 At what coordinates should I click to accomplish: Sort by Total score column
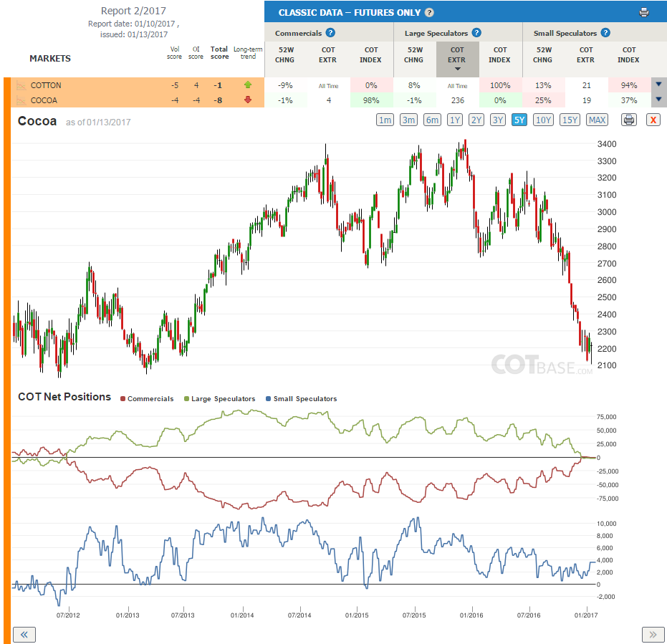tap(219, 53)
